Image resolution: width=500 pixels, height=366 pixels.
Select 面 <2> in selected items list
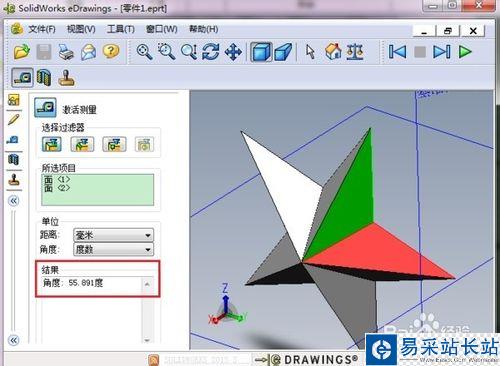tap(57, 188)
